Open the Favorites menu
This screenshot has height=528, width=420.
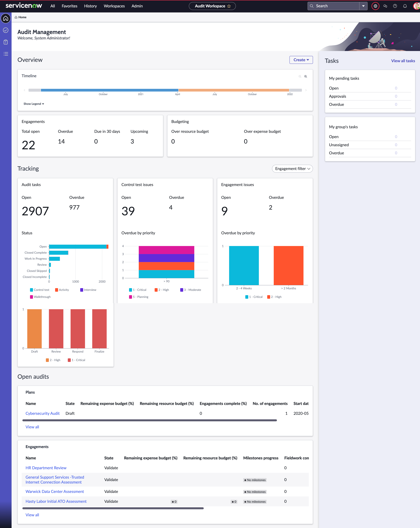click(x=70, y=6)
